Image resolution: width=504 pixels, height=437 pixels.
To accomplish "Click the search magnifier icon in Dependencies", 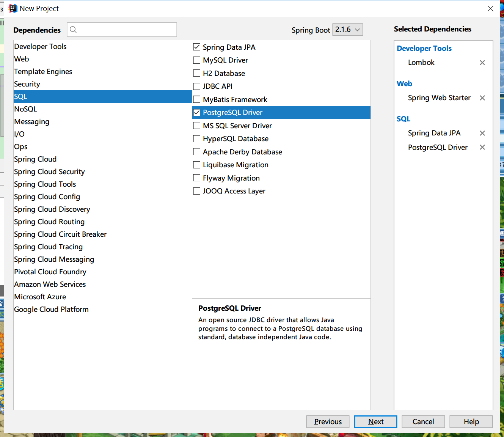I will pos(73,30).
